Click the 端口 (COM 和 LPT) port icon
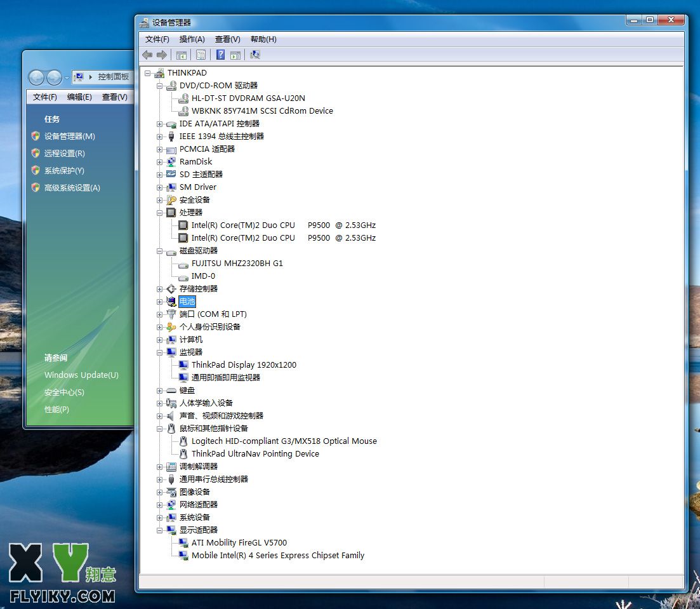Viewport: 700px width, 609px height. 171,314
